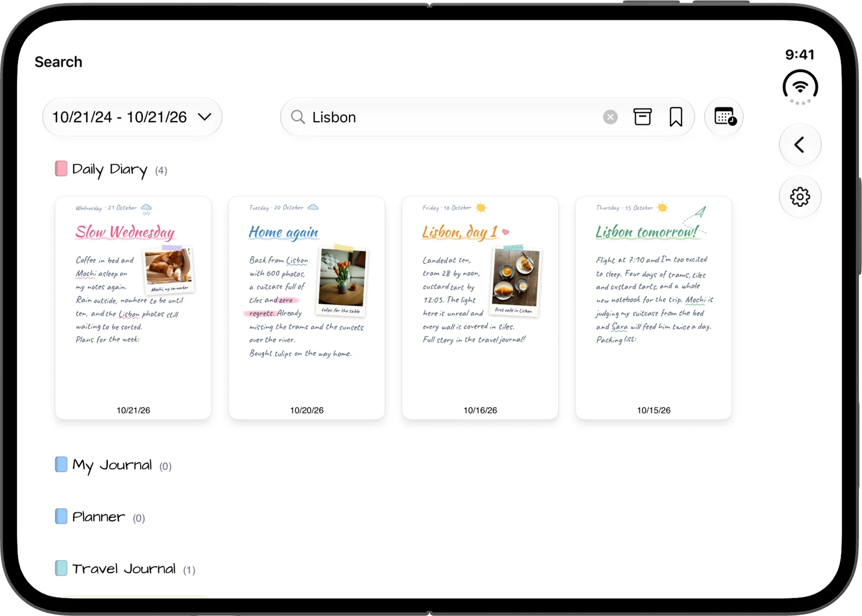This screenshot has width=862, height=616.
Task: Open the calendar view button
Action: [x=724, y=117]
